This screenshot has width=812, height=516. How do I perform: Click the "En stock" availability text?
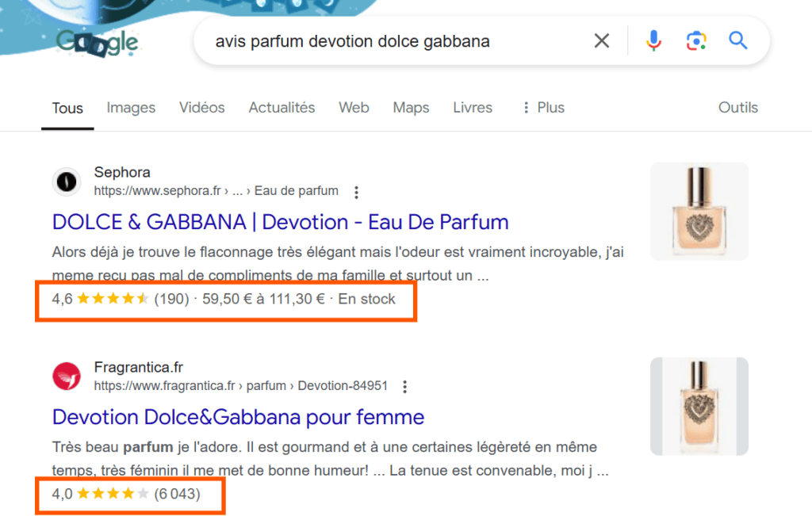366,299
